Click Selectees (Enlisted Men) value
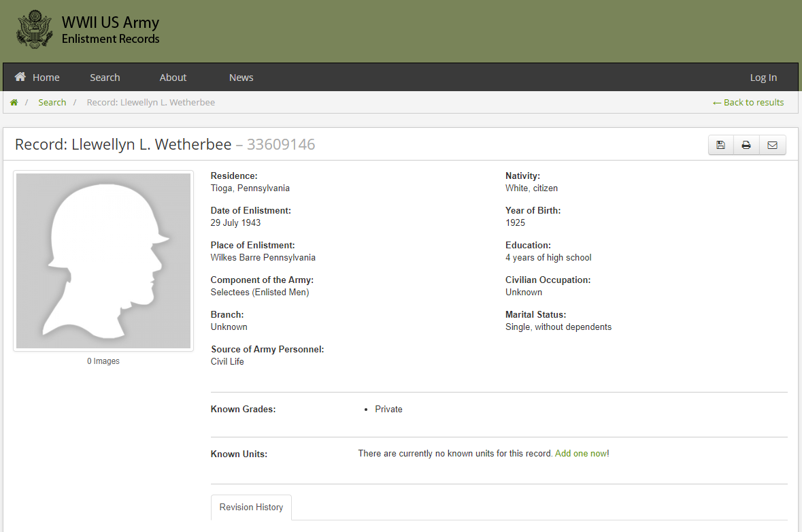This screenshot has height=532, width=802. [260, 293]
